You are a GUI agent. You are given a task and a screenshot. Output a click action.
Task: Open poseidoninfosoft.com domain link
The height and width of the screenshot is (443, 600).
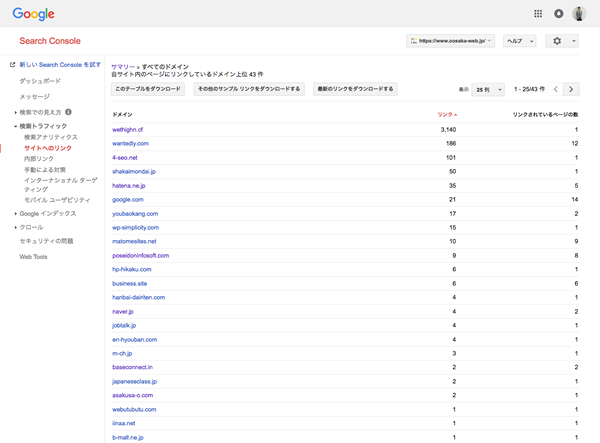(x=140, y=255)
